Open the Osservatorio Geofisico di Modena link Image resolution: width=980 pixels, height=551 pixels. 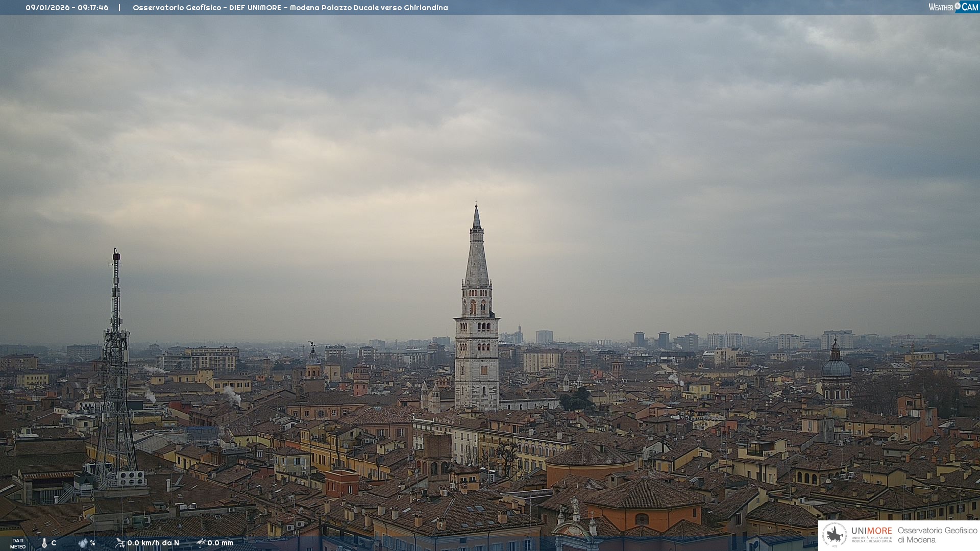(937, 535)
